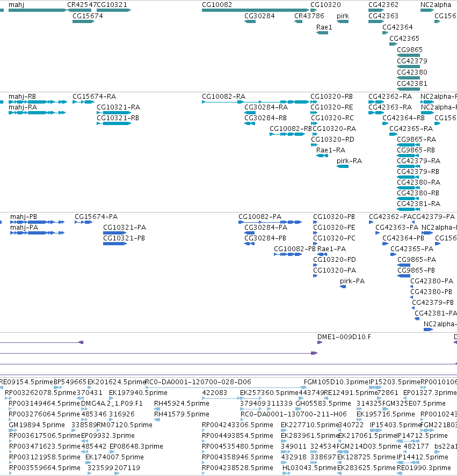The height and width of the screenshot is (476, 457).
Task: Click the CG10082-PA protein feature
Action: (270, 222)
